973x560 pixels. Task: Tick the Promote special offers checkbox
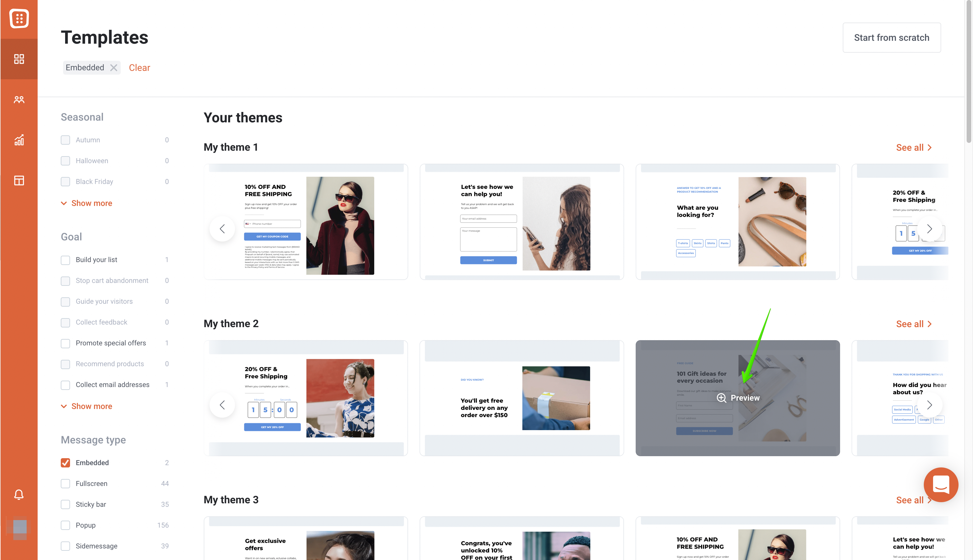click(x=65, y=343)
